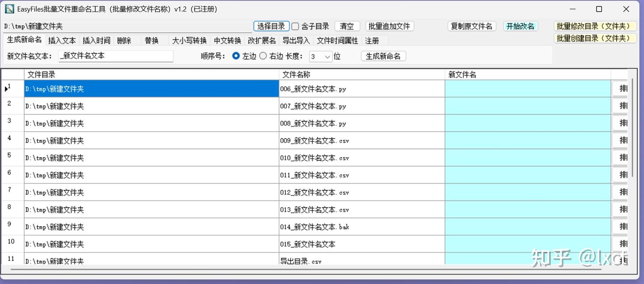The image size is (644, 284).
Task: Click inside the 新文件名文本 input field
Action: [x=116, y=56]
